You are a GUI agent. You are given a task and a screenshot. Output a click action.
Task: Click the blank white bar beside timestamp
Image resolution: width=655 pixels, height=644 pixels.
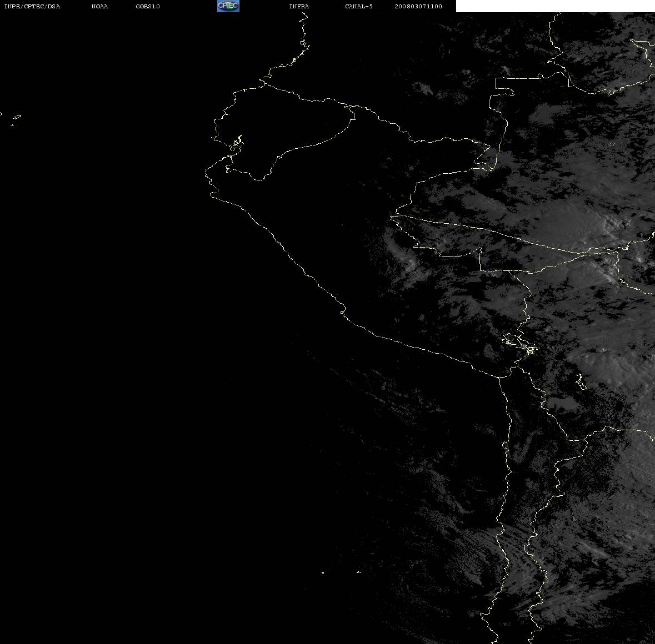[555, 6]
